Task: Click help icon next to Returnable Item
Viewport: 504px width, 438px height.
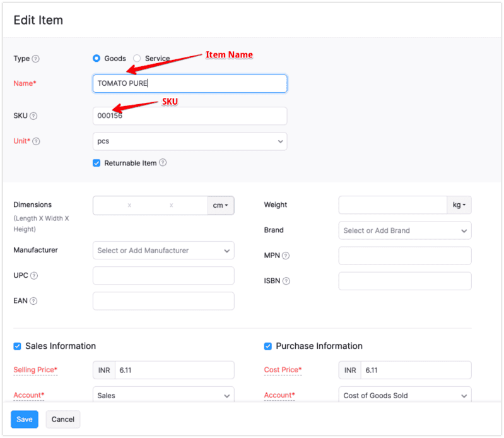Action: click(163, 163)
